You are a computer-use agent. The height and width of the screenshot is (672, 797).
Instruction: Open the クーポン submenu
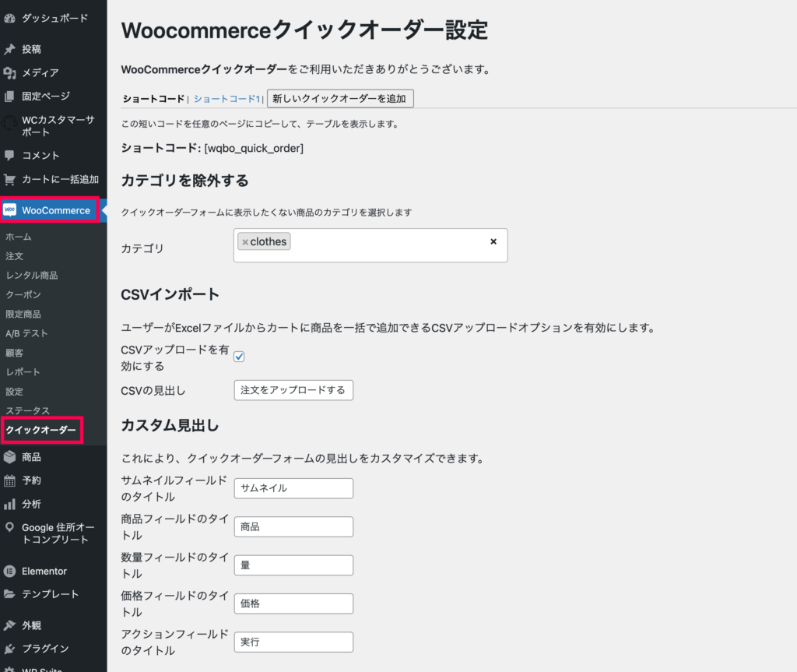(x=23, y=294)
